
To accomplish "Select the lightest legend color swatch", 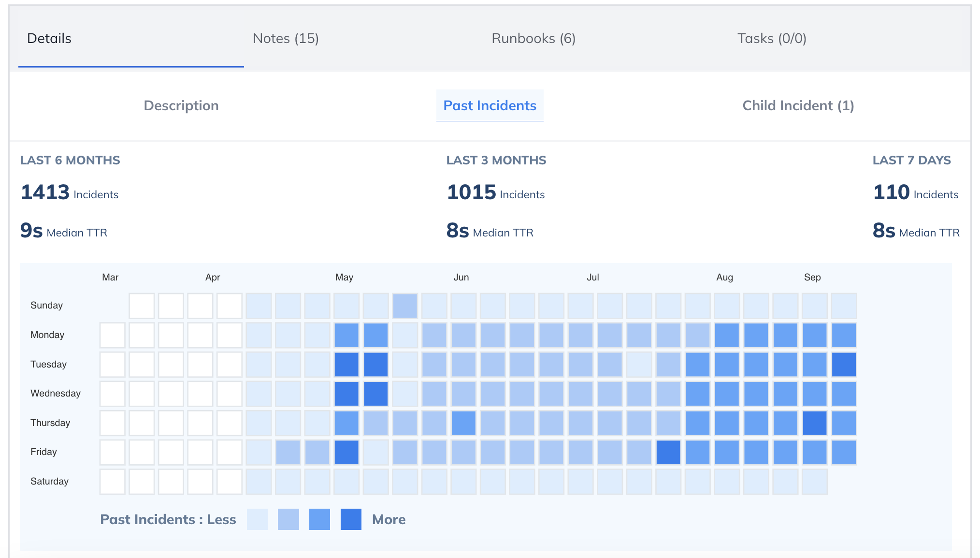I will point(257,519).
